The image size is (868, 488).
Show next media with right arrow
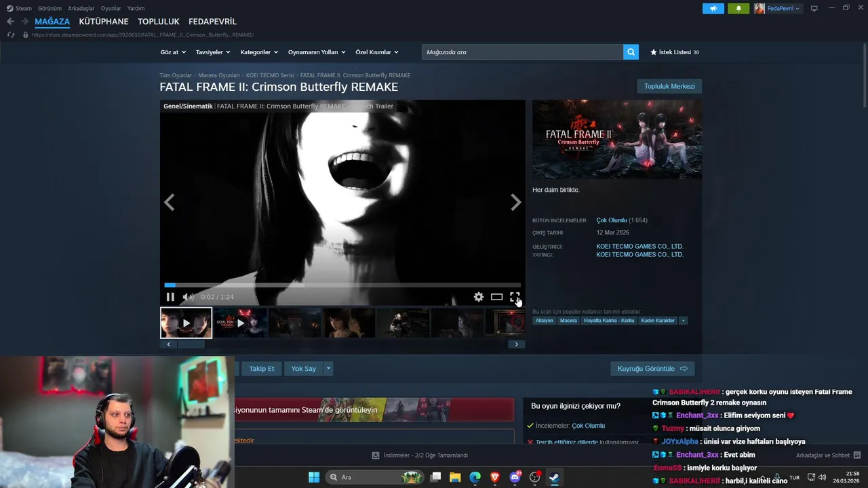pyautogui.click(x=515, y=202)
